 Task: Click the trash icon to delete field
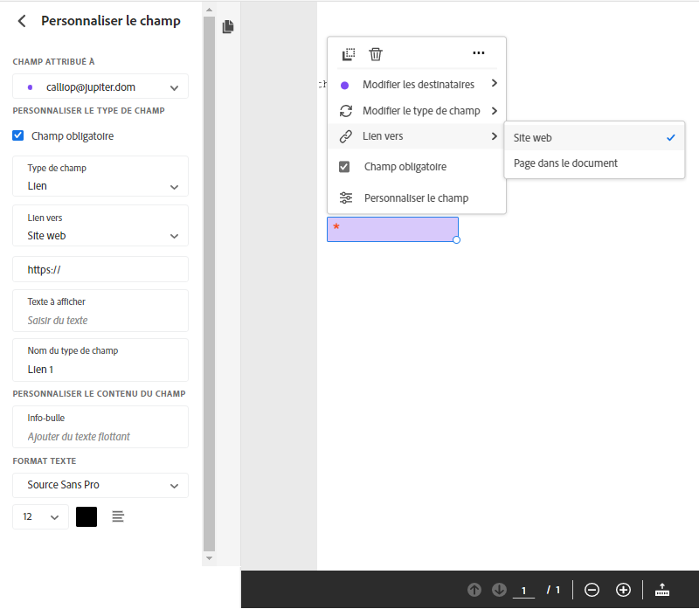pos(376,54)
